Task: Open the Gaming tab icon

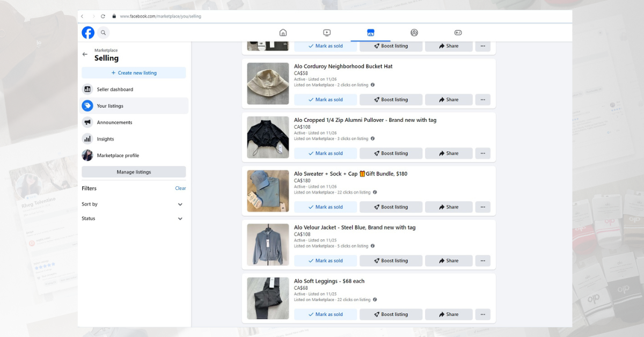Action: (x=458, y=33)
